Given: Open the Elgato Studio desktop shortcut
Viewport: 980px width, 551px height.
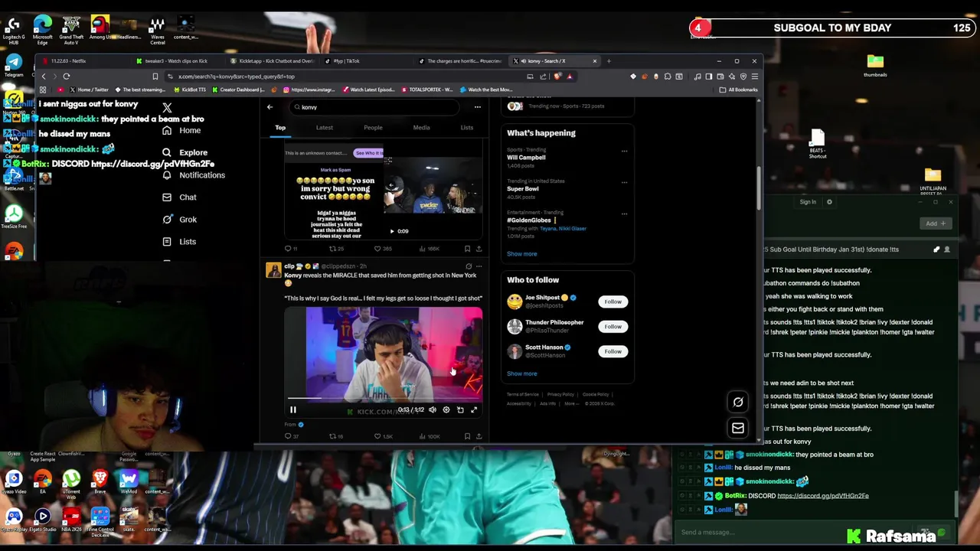Looking at the screenshot, I should (x=42, y=520).
